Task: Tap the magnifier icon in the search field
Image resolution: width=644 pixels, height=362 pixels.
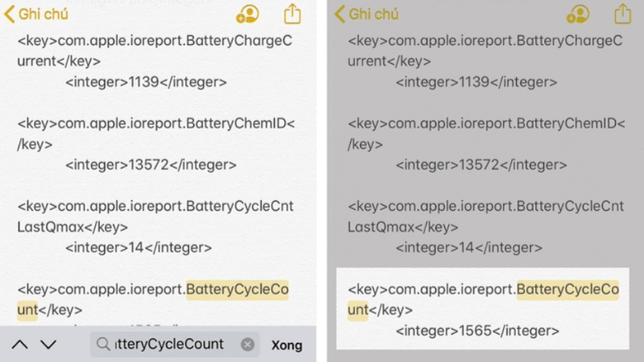Action: click(x=103, y=344)
